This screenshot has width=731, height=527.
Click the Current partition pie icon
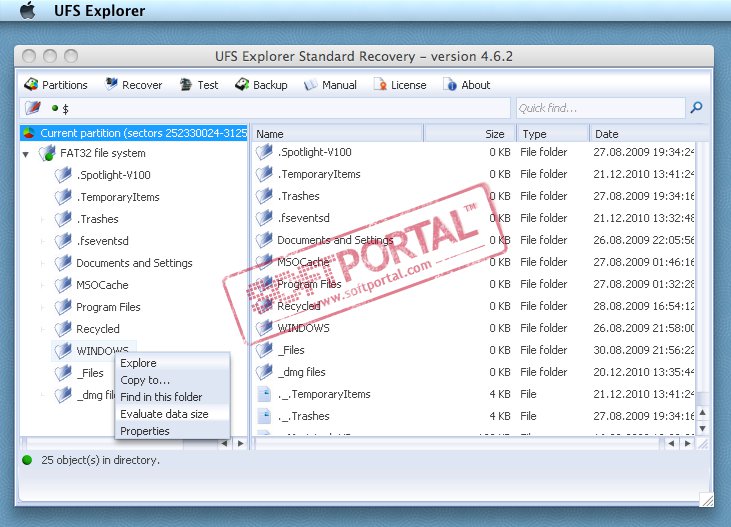pyautogui.click(x=29, y=133)
